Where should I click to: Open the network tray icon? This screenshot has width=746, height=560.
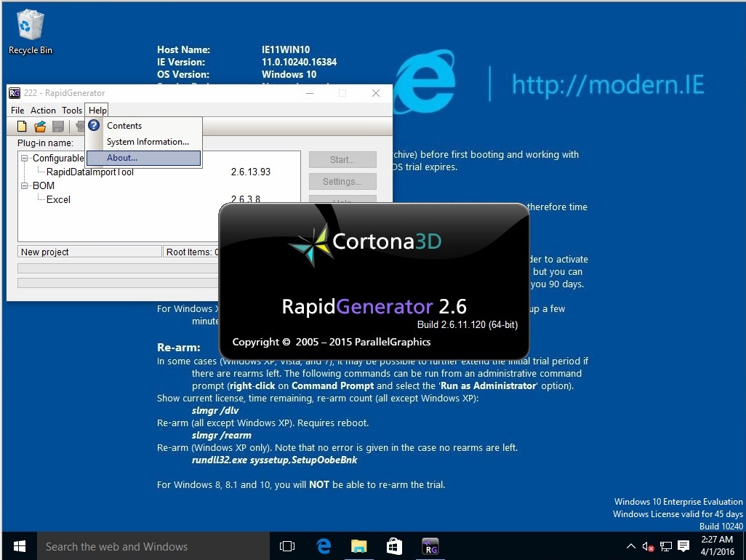tap(666, 547)
